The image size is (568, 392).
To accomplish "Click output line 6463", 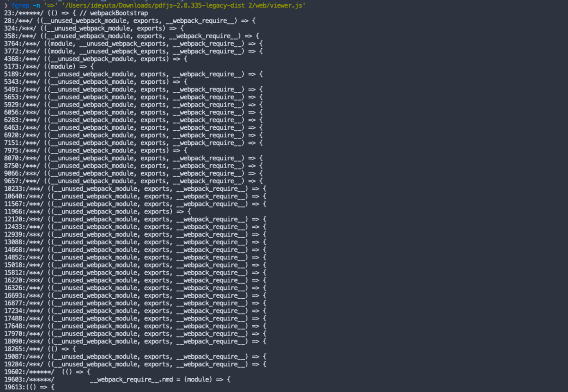I will tap(133, 127).
